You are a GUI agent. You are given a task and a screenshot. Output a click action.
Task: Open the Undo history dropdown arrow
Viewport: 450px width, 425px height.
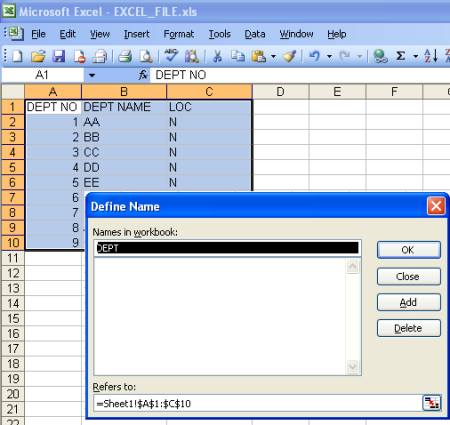pyautogui.click(x=329, y=56)
